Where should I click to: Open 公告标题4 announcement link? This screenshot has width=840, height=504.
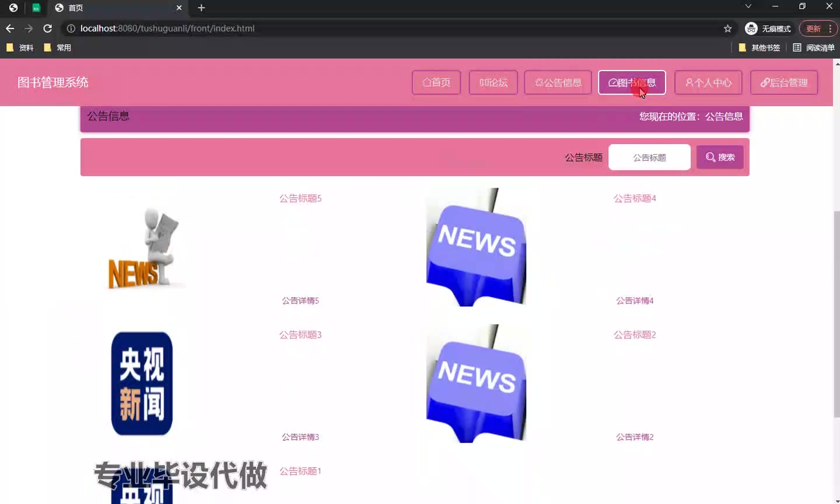tap(635, 198)
